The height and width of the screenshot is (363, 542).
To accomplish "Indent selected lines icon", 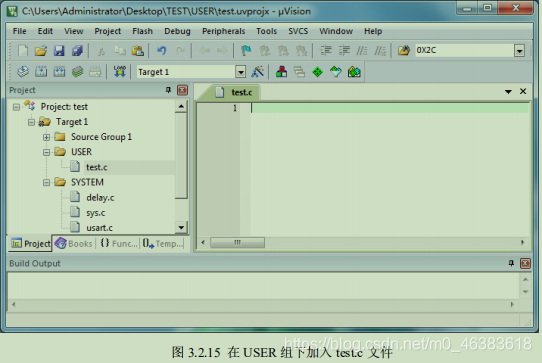I will tap(326, 51).
